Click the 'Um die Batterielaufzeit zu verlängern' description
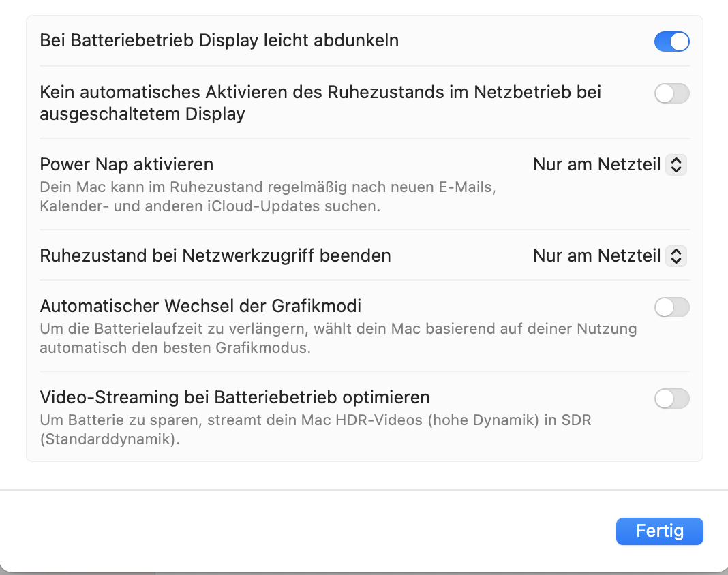Screen dimensions: 728x575 (339, 338)
